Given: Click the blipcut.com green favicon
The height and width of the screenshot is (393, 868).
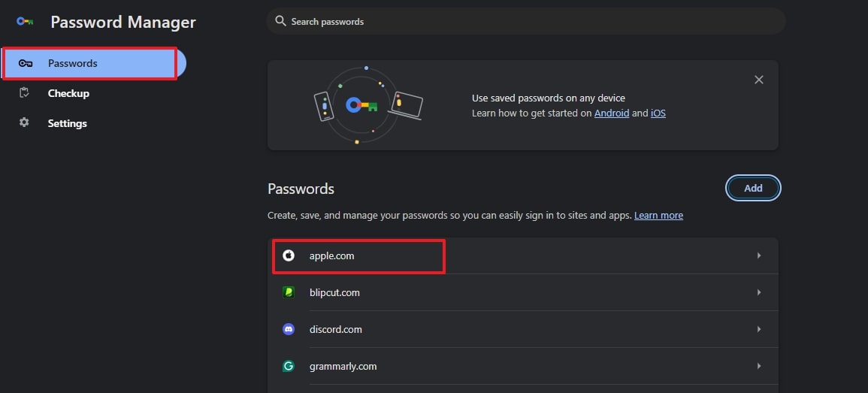Looking at the screenshot, I should [289, 292].
